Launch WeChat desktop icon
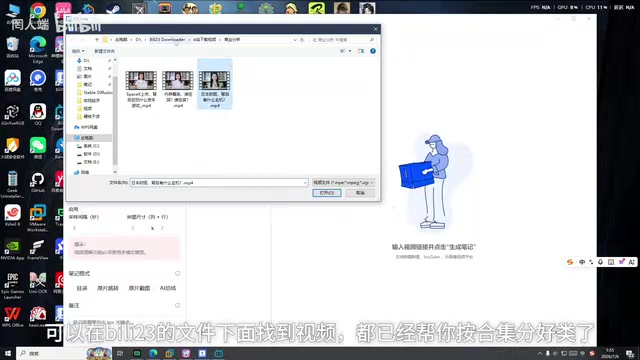Screen dimensions: 640x360 pyautogui.click(x=38, y=148)
